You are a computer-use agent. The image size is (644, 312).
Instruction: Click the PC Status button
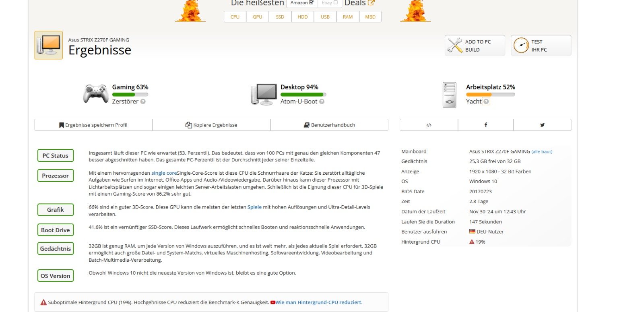tap(56, 155)
